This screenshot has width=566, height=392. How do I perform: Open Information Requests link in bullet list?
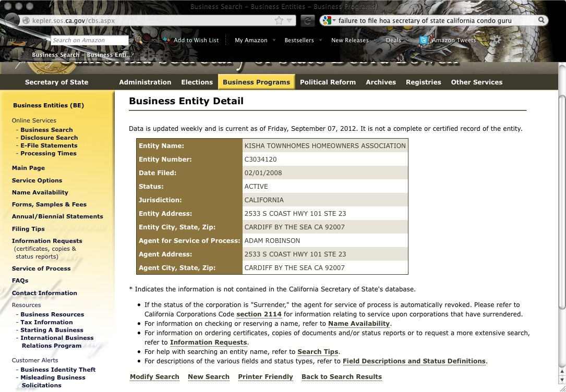click(208, 342)
